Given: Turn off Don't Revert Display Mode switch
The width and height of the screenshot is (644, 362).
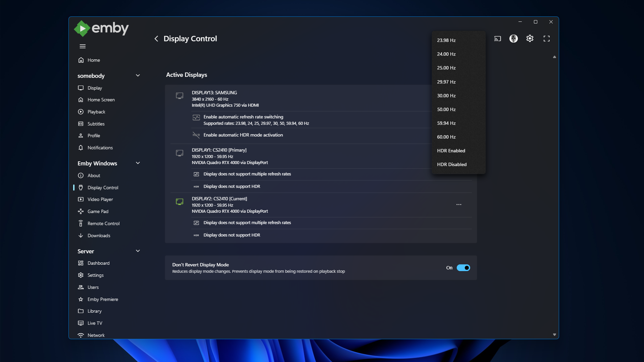Looking at the screenshot, I should (x=463, y=268).
